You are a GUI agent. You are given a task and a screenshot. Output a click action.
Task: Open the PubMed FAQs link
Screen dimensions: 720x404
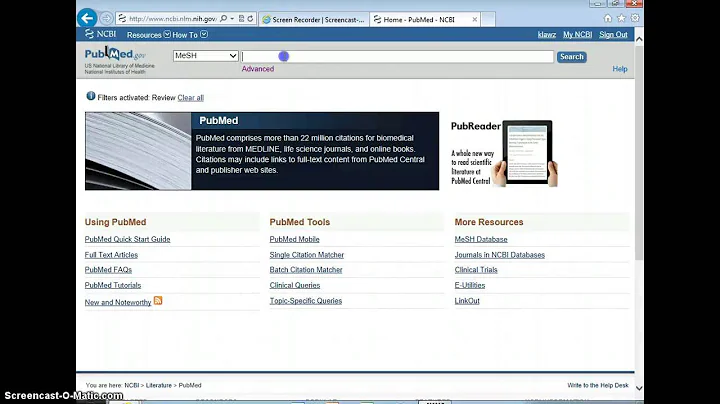[x=108, y=270]
